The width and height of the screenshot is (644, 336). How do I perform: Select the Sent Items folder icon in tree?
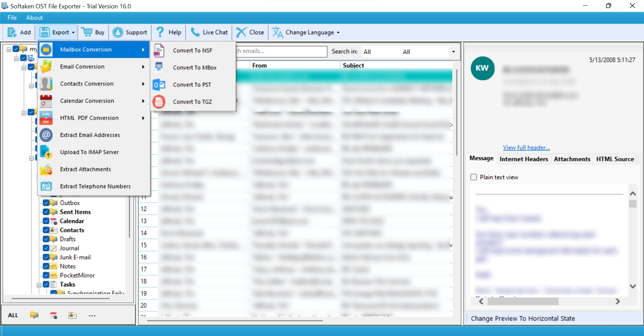(x=54, y=212)
